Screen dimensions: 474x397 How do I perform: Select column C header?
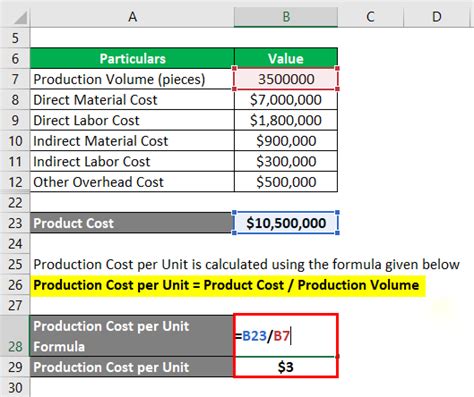point(370,17)
